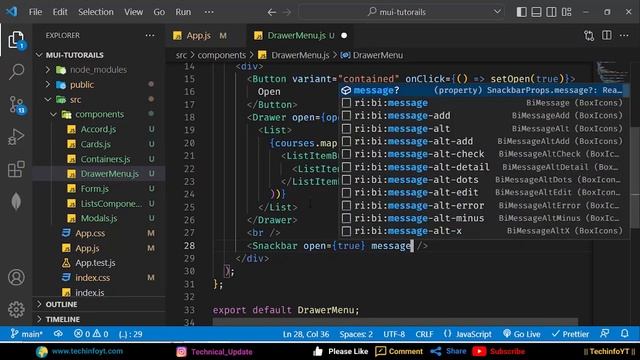This screenshot has width=640, height=360.
Task: Click the main branch status item
Action: (x=27, y=334)
